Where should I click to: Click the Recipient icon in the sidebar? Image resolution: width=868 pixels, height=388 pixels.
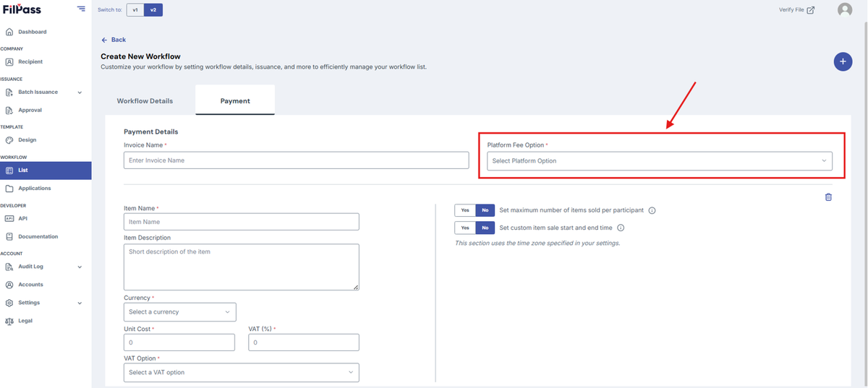pos(9,62)
